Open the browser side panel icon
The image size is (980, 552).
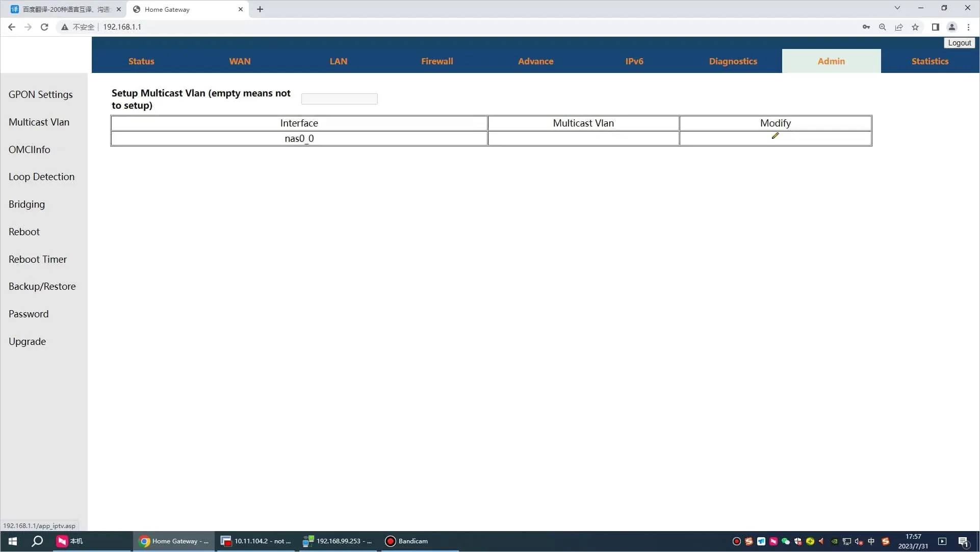click(935, 27)
